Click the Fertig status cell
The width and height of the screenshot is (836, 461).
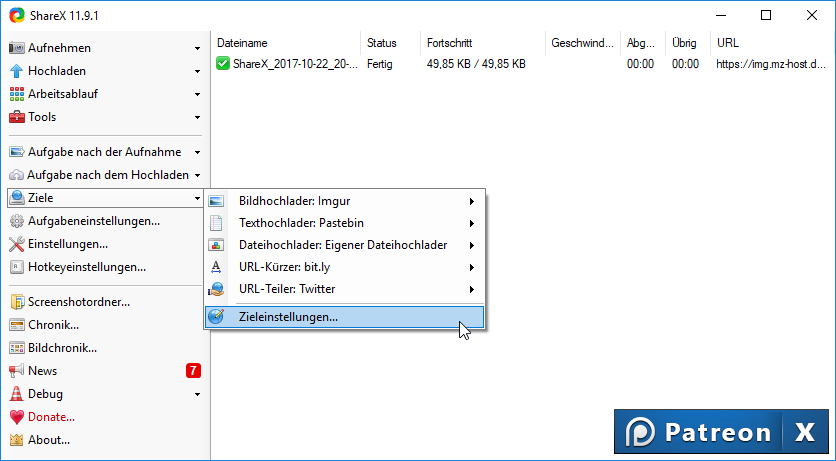(x=380, y=64)
